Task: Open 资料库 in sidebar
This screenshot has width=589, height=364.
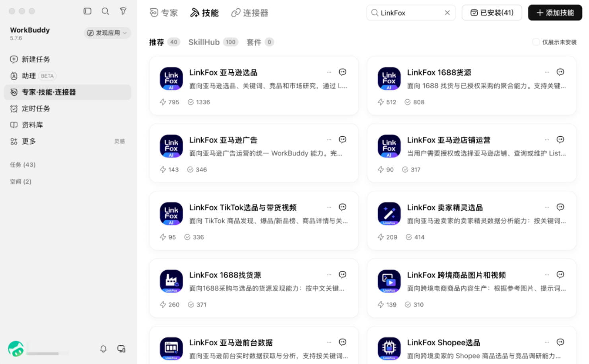Action: click(x=68, y=125)
